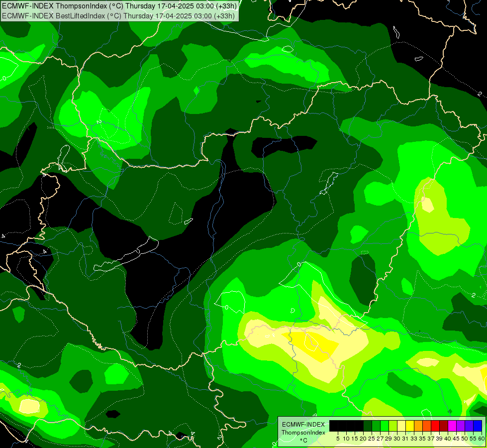Click the pale yellow 30–31 legend swatch
487x448 pixels.
click(401, 426)
